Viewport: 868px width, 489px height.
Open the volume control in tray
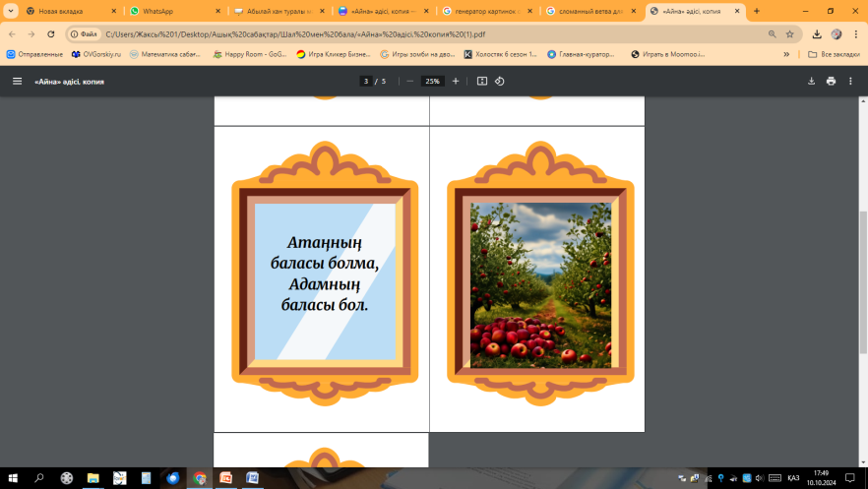pos(760,478)
